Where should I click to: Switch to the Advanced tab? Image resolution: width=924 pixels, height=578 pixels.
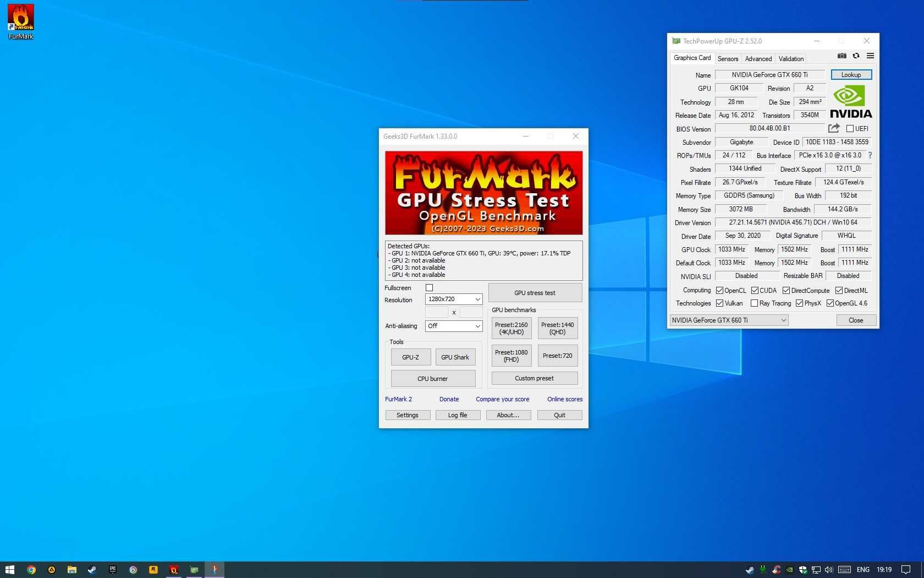[x=758, y=59]
